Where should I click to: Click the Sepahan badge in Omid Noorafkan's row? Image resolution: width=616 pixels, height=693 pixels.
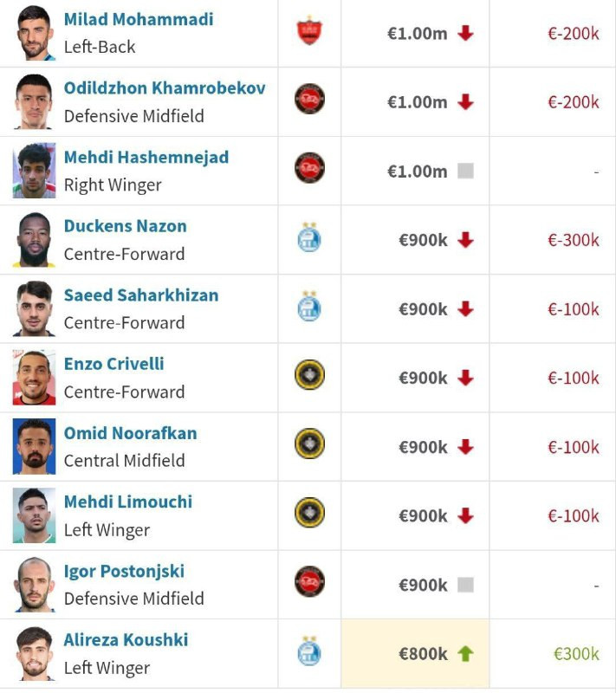coord(309,444)
